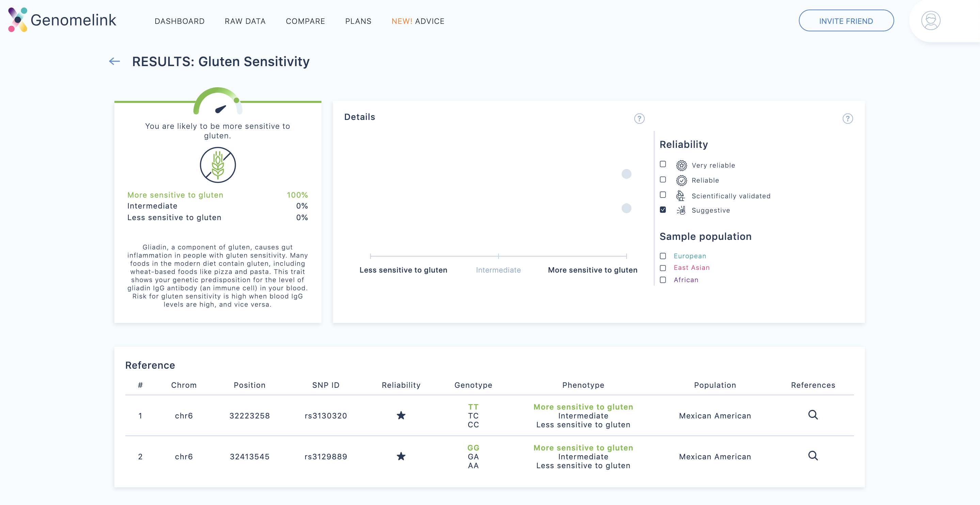This screenshot has width=980, height=505.
Task: Click Mexican American in row 2
Action: pos(715,457)
